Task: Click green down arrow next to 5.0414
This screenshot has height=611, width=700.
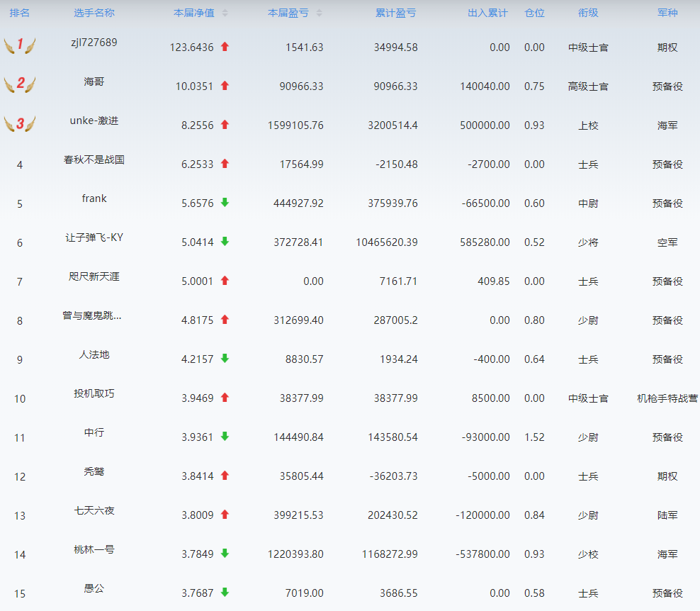Action: 225,242
